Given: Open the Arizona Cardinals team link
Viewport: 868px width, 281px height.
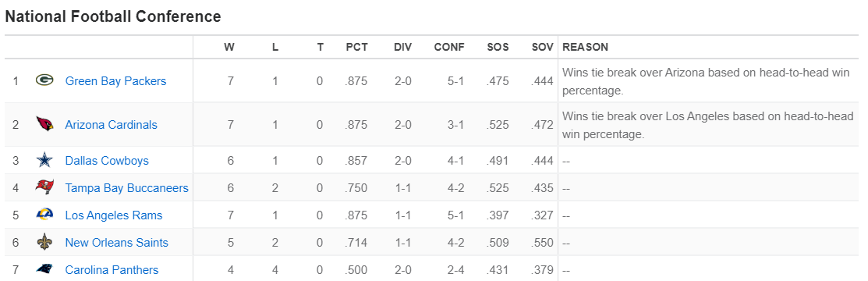Looking at the screenshot, I should [x=112, y=125].
